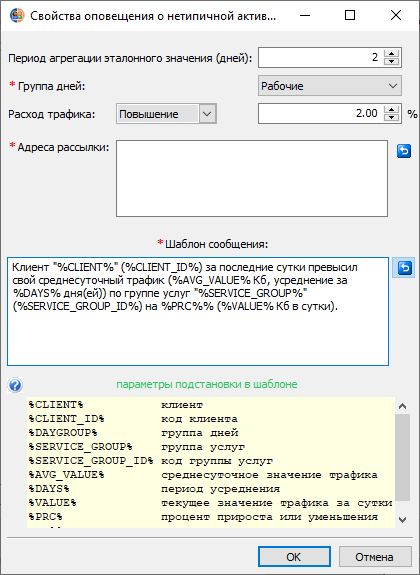
Task: Click the Период агрегации эталонного значения label
Action: [x=130, y=58]
